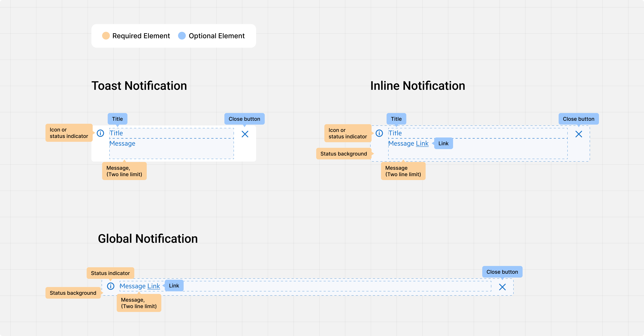Click the info status icon in Inline Notification
The height and width of the screenshot is (336, 644).
click(379, 133)
